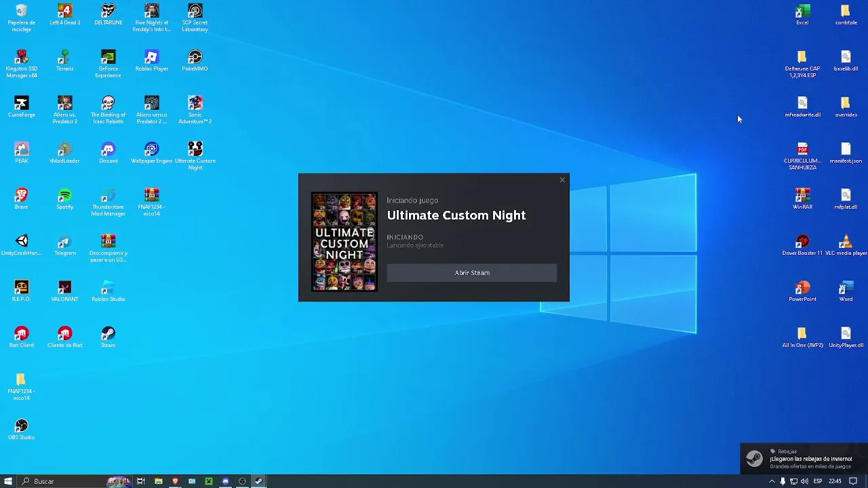Select the manifest.json file icon
This screenshot has height=488, width=868.
846,153
